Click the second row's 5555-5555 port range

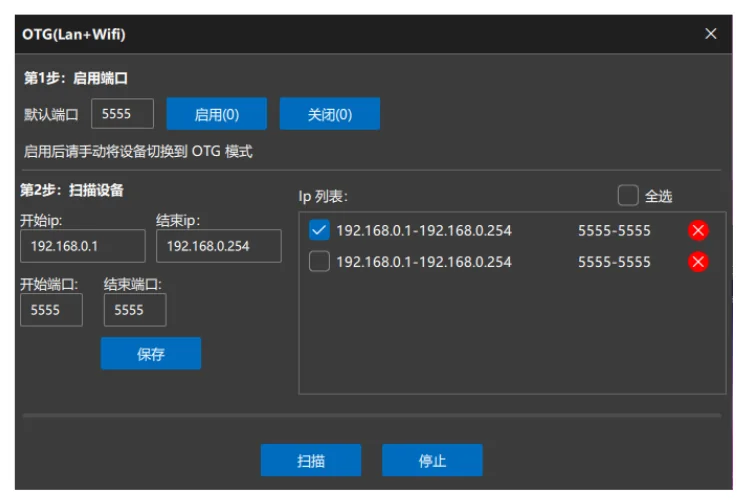[614, 262]
